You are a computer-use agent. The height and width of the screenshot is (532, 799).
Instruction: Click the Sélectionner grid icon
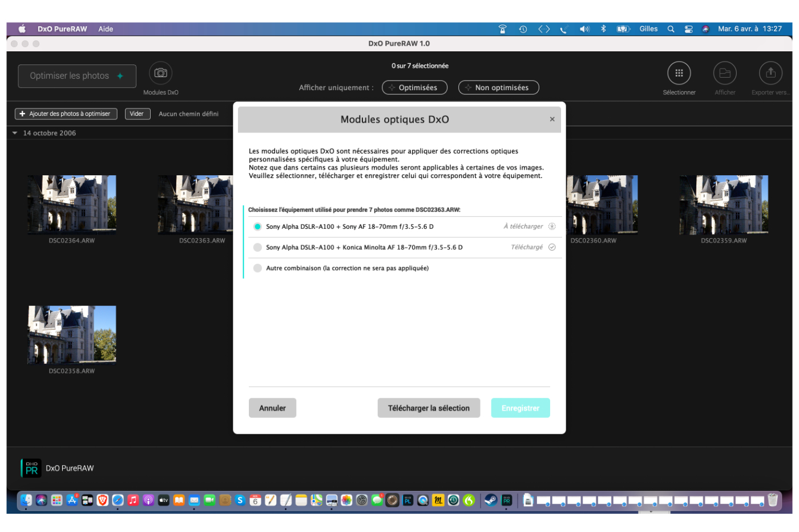coord(679,73)
